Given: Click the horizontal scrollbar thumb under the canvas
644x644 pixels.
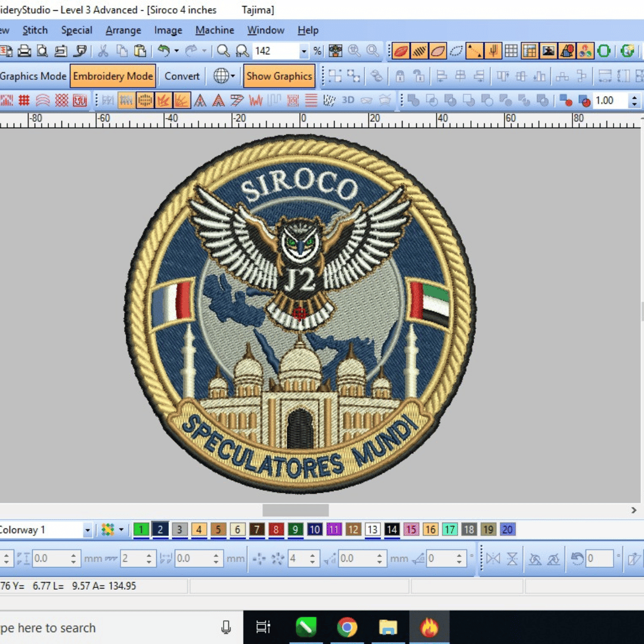Looking at the screenshot, I should 295,510.
